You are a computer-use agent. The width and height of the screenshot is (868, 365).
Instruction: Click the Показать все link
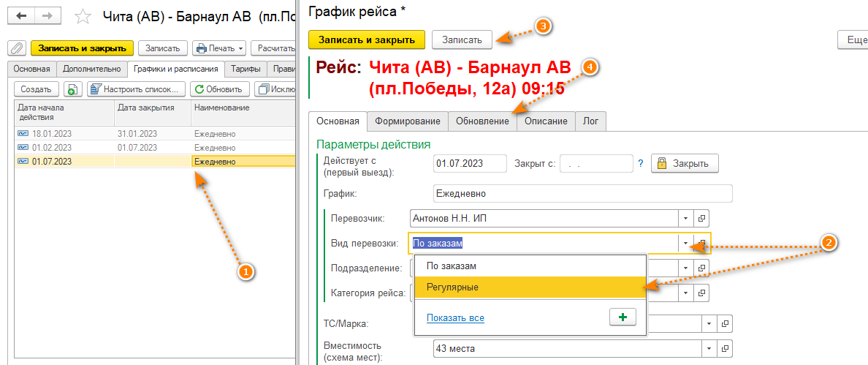455,317
